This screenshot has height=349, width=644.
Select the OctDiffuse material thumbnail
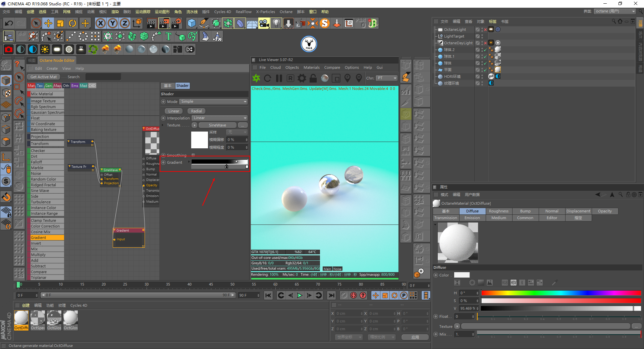tap(21, 320)
